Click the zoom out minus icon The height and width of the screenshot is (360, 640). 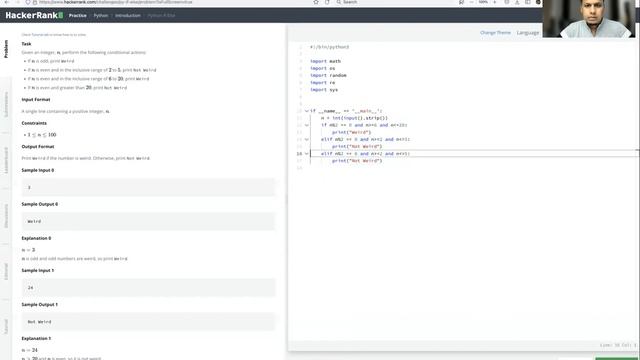472,2
